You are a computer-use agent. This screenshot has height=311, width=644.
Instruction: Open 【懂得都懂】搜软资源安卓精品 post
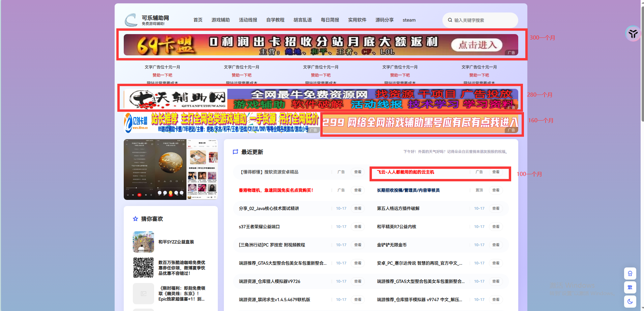(x=269, y=172)
